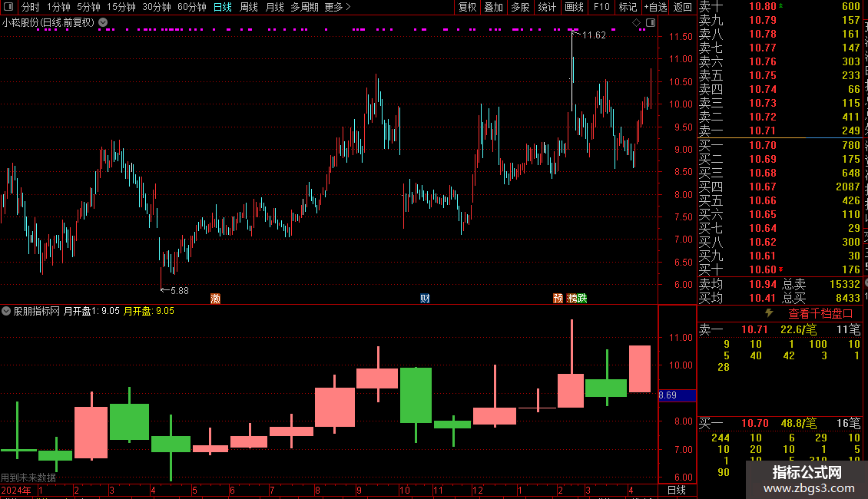Image resolution: width=868 pixels, height=499 pixels.
Task: Click the 总买 value 8433
Action: [x=847, y=298]
